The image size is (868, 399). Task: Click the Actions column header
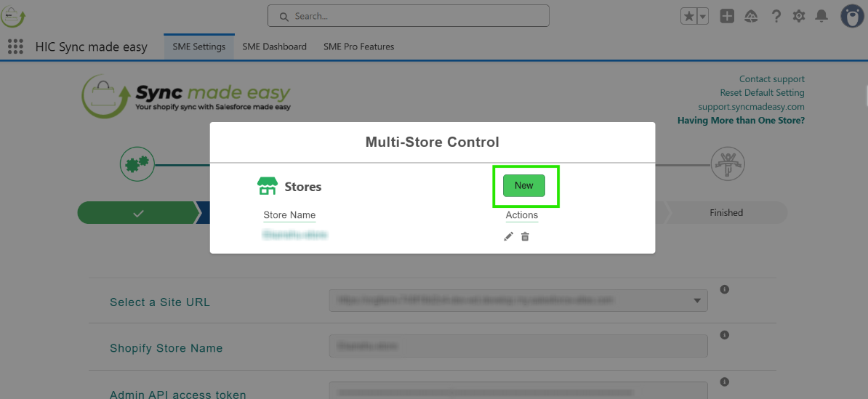[521, 215]
